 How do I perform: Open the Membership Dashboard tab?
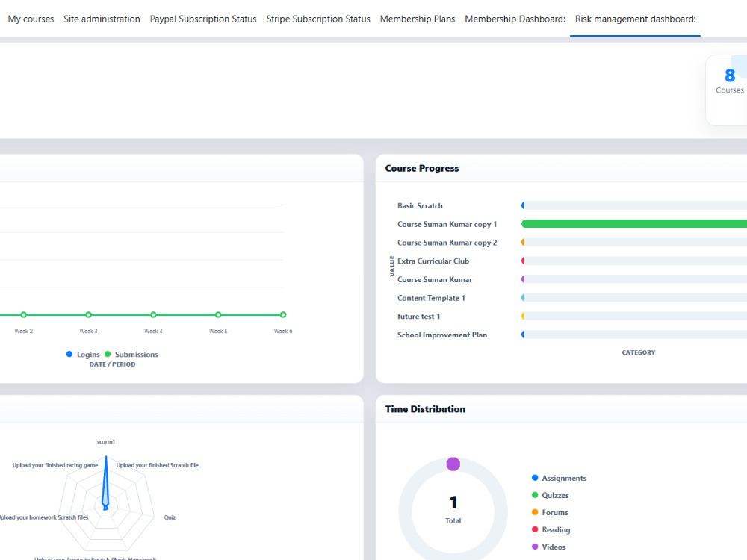pyautogui.click(x=515, y=19)
